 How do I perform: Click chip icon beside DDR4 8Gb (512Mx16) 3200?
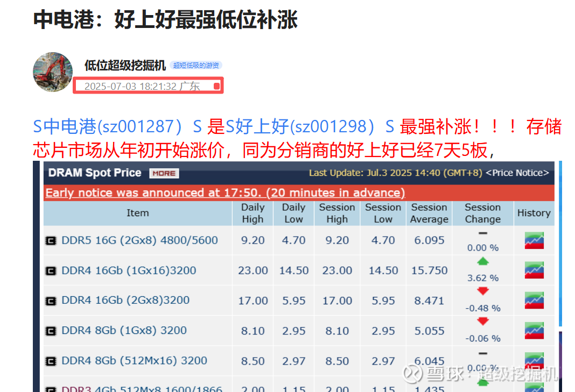tap(51, 361)
